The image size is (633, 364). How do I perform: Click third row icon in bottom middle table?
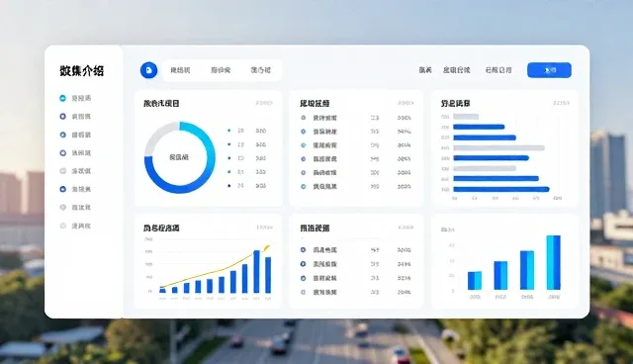[303, 278]
